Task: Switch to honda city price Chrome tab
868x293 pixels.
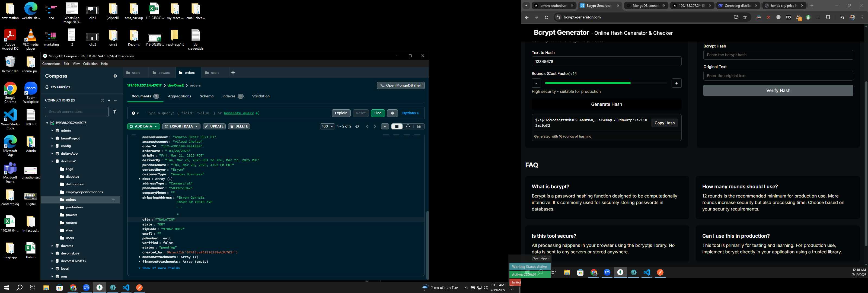Action: 784,6
